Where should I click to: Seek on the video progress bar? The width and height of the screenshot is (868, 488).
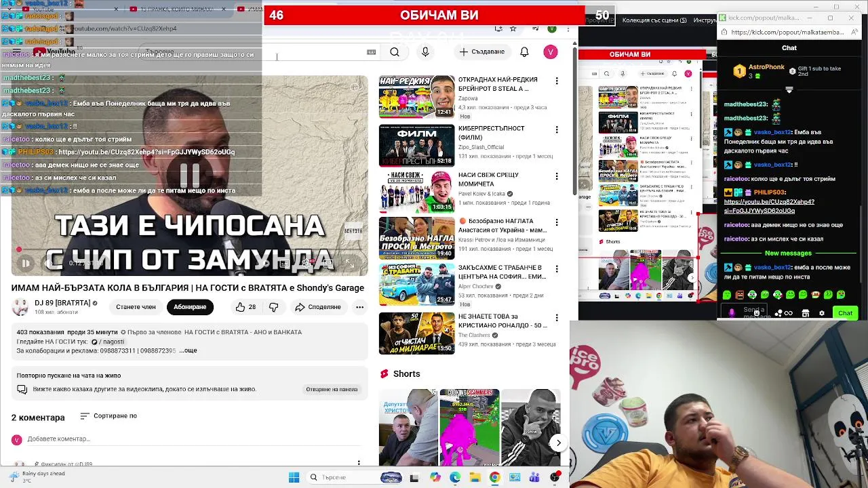point(189,251)
